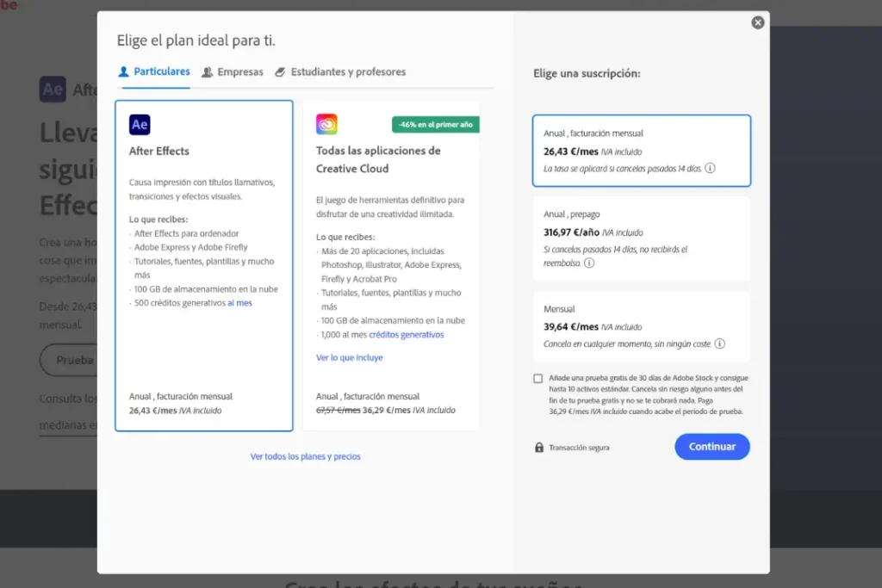Enable the Adobe Stock free trial checkbox
This screenshot has width=882, height=588.
538,379
